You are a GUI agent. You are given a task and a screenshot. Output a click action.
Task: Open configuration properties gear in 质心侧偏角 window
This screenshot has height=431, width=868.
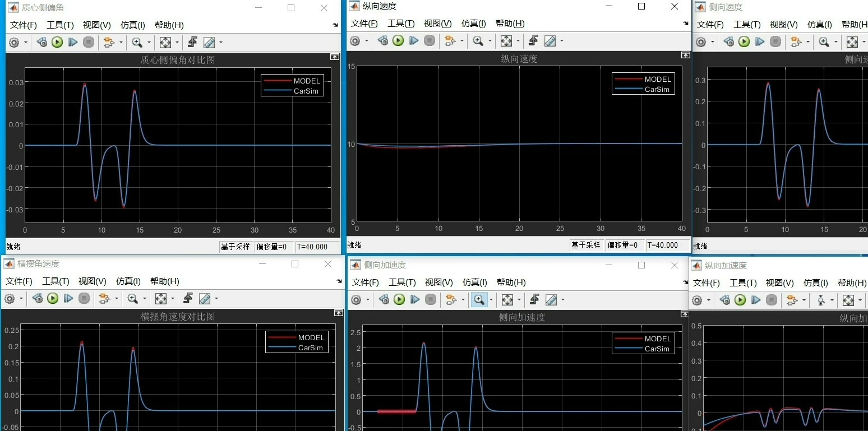tap(14, 42)
